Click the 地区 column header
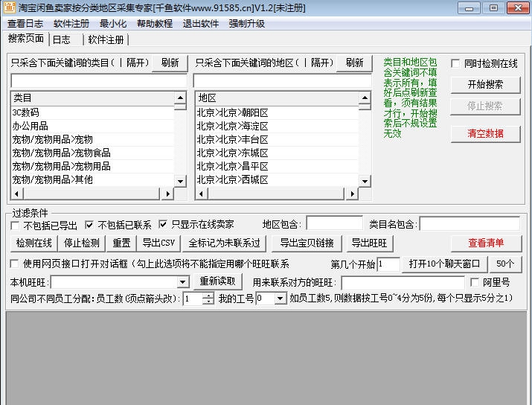The width and height of the screenshot is (532, 405). pyautogui.click(x=277, y=98)
